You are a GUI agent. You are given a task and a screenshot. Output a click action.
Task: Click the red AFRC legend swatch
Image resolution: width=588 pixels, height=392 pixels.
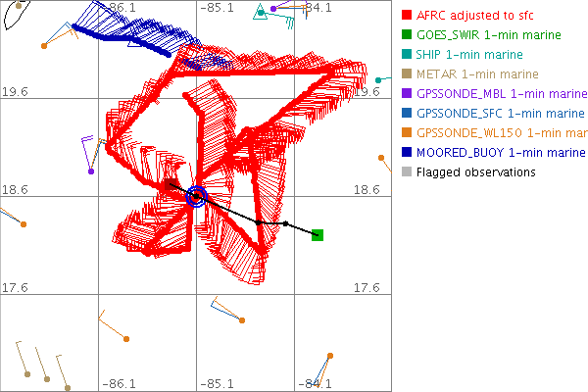(407, 16)
